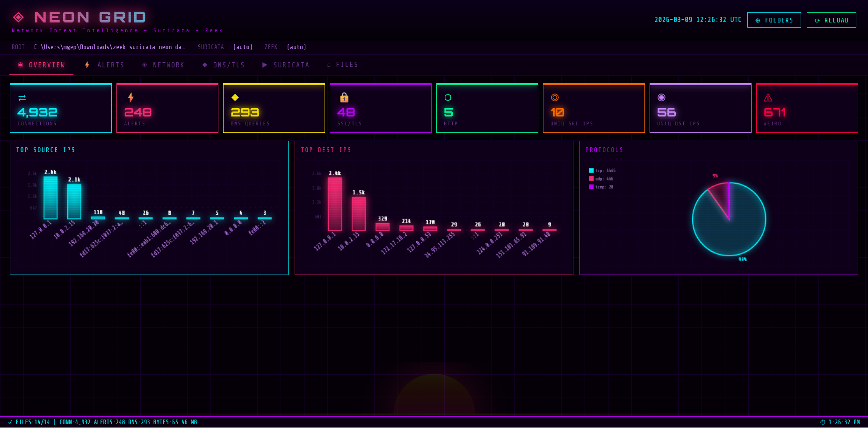Toggle the udp series in the Protocols legend

point(600,178)
